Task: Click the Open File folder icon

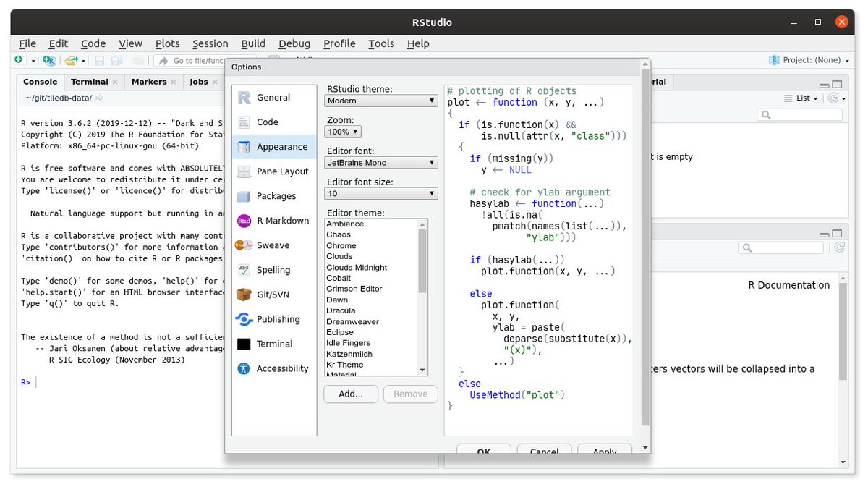Action: pos(71,61)
